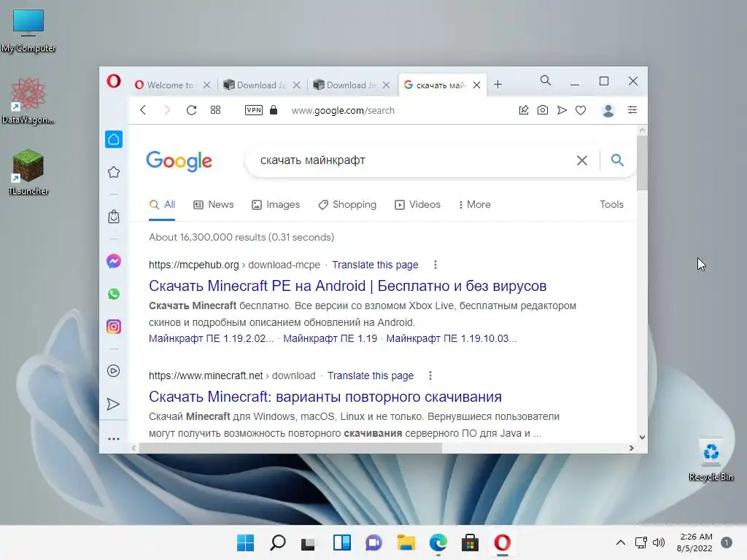747x560 pixels.
Task: Open the Opera account profile icon
Action: click(608, 111)
